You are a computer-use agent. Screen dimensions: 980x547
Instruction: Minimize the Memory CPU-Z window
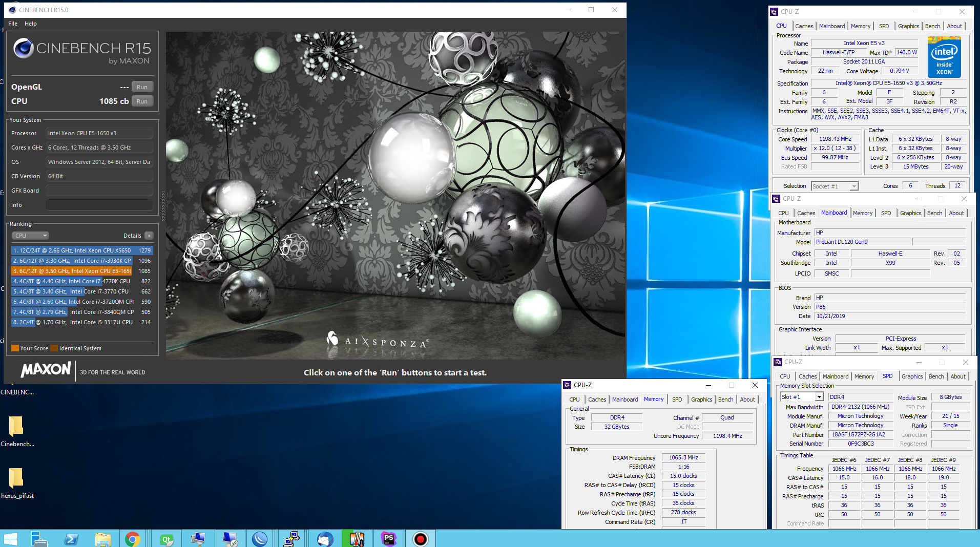tap(708, 385)
